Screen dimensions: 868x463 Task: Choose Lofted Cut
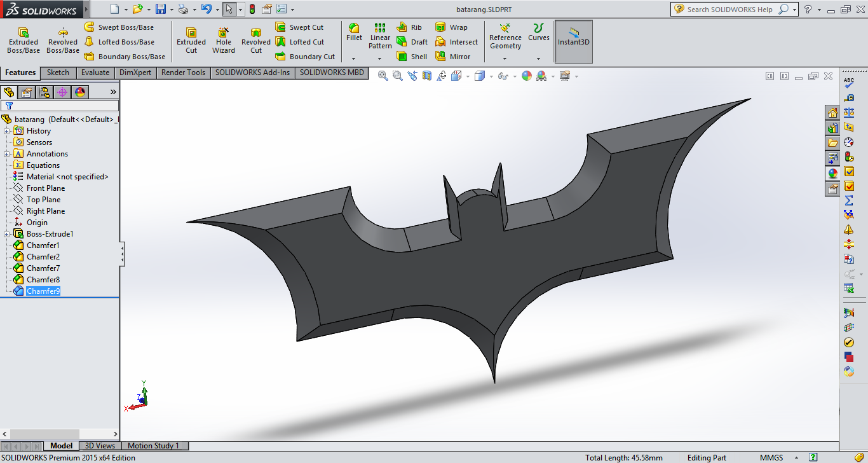pos(299,42)
